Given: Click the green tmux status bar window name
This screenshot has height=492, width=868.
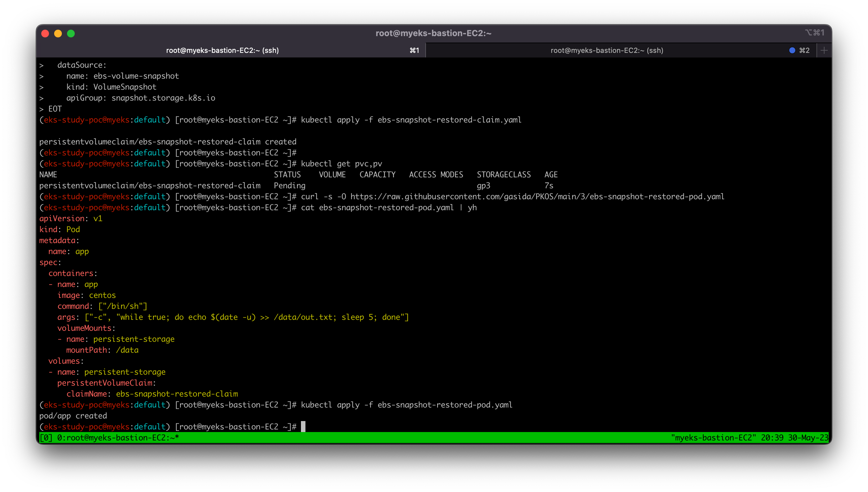Looking at the screenshot, I should [x=118, y=438].
